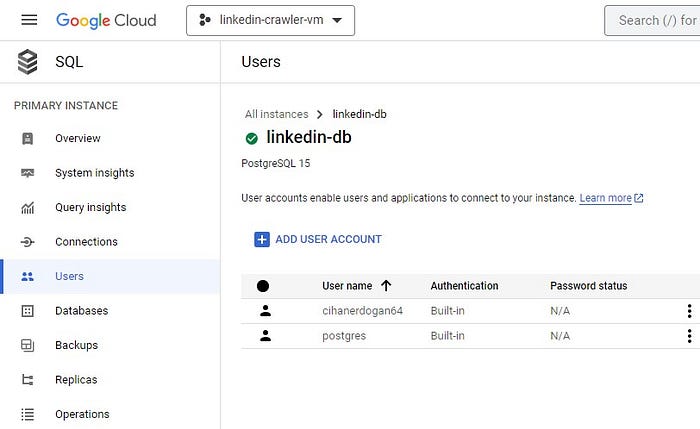This screenshot has height=429, width=700.
Task: Click the cihanerdogan64 user icon
Action: click(266, 311)
